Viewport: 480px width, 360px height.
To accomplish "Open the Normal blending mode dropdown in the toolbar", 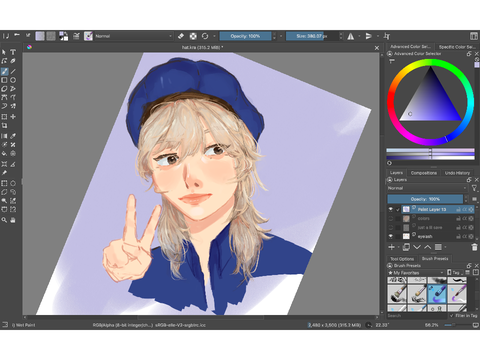I will point(133,36).
